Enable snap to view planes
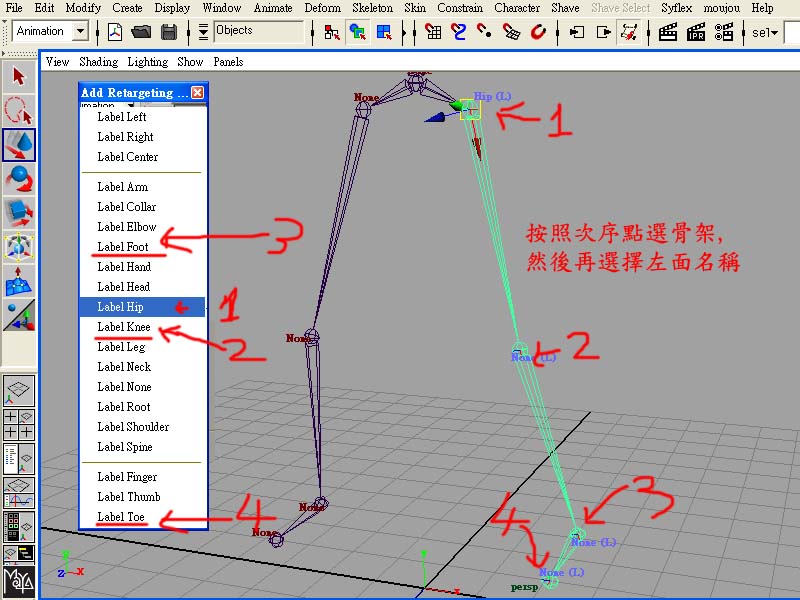The height and width of the screenshot is (600, 800). 511,32
